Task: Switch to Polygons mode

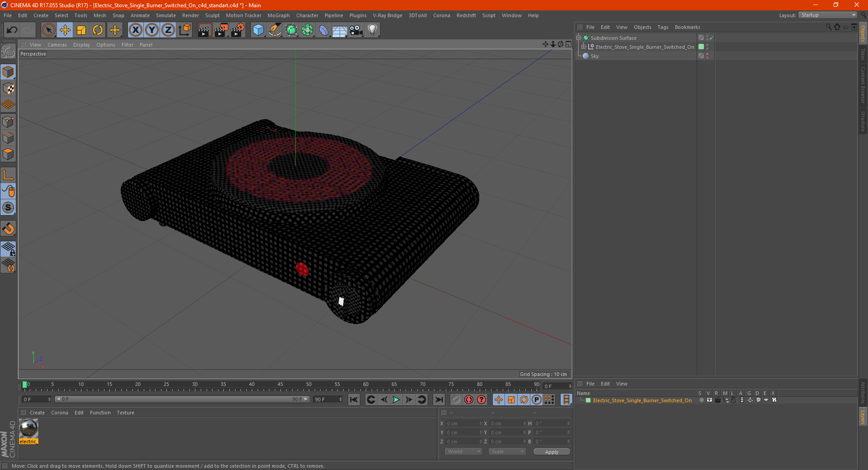Action: coord(8,154)
